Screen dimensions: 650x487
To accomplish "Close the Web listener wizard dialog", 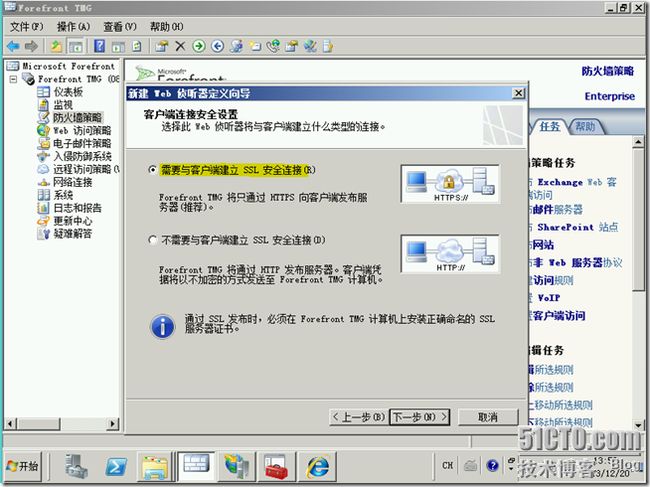I will (x=518, y=93).
